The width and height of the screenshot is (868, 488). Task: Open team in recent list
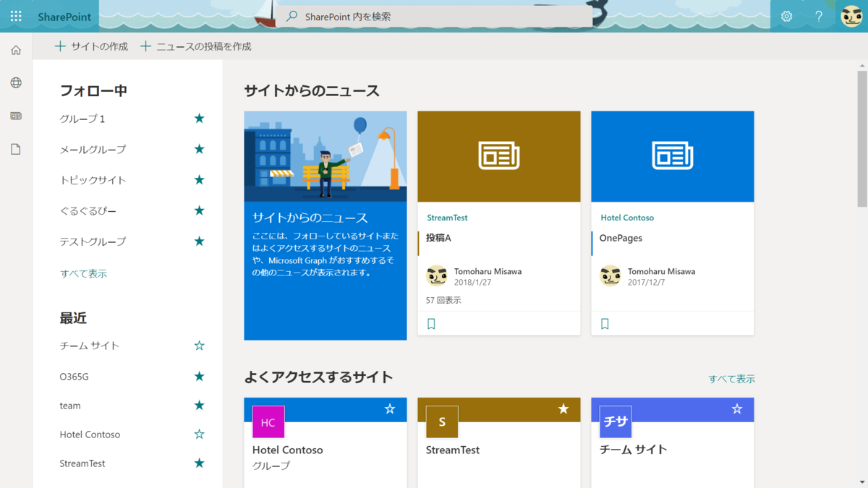coord(70,406)
